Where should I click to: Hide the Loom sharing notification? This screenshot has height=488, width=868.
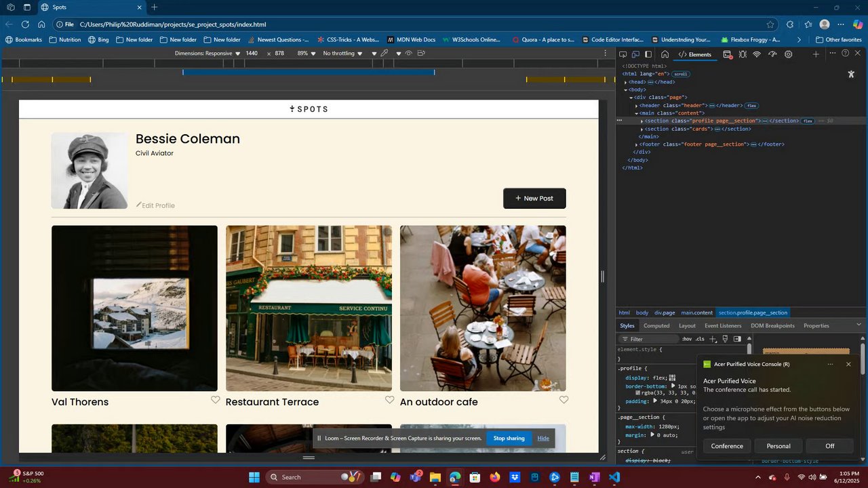click(543, 439)
